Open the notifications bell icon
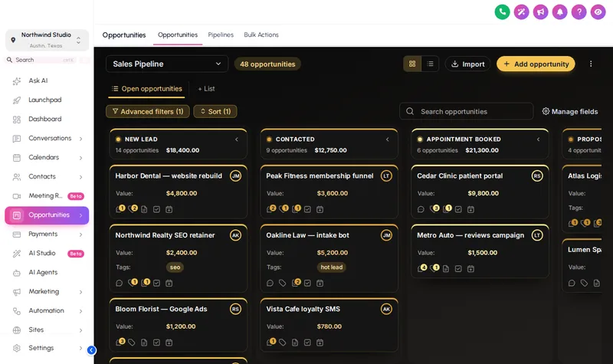Image resolution: width=613 pixels, height=364 pixels. click(x=559, y=12)
